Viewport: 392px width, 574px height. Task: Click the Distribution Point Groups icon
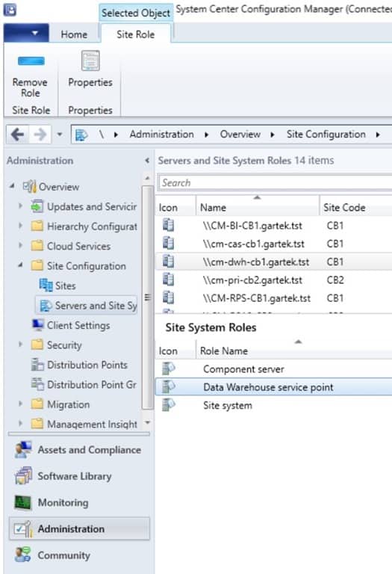click(x=37, y=384)
